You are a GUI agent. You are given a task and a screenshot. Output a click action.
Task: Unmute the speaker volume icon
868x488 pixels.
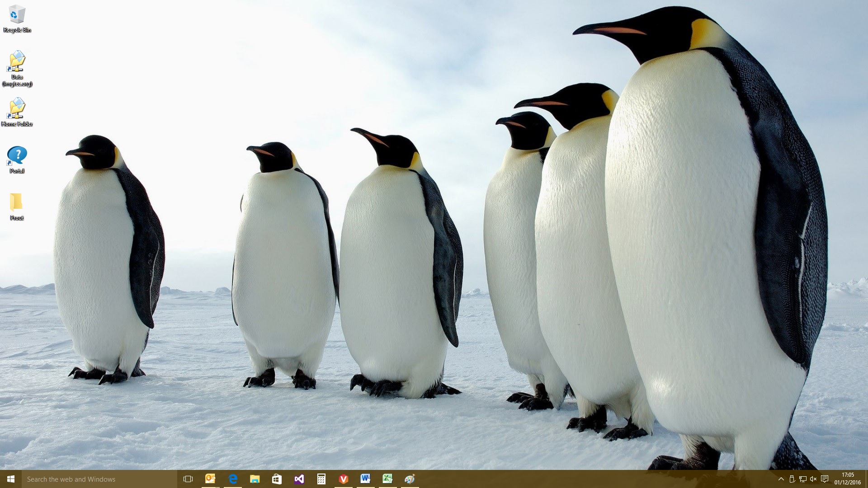click(813, 479)
